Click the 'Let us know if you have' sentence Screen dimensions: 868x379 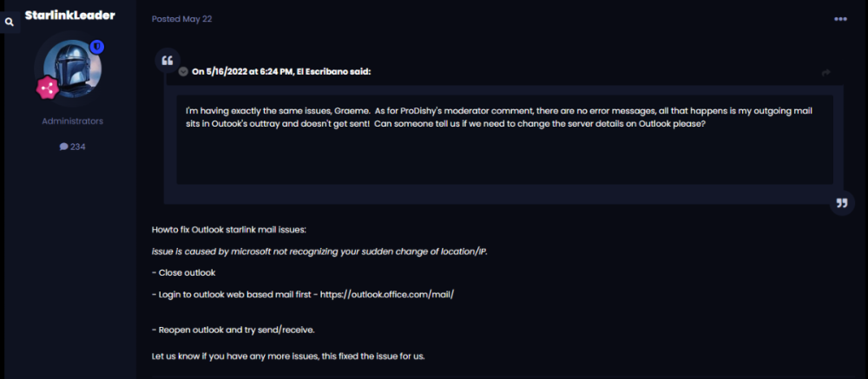click(288, 356)
